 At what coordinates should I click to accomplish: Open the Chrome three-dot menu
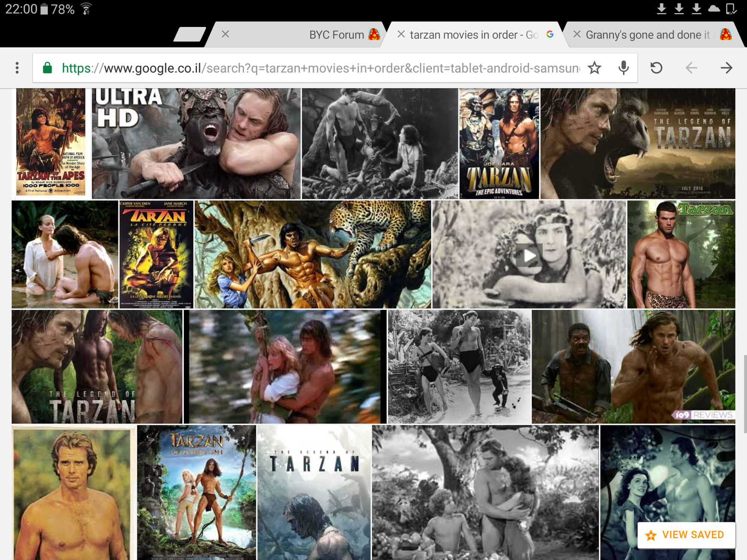point(17,68)
